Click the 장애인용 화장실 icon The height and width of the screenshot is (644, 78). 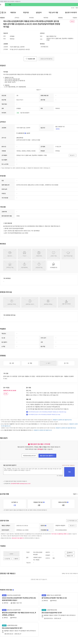48,302
